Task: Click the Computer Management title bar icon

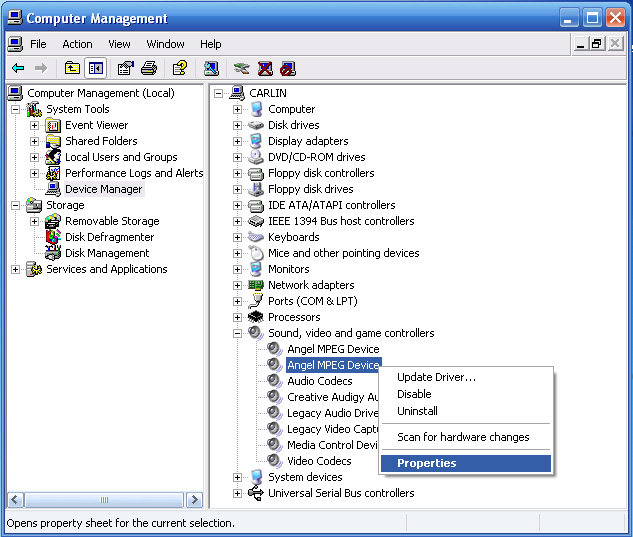Action: tap(15, 18)
